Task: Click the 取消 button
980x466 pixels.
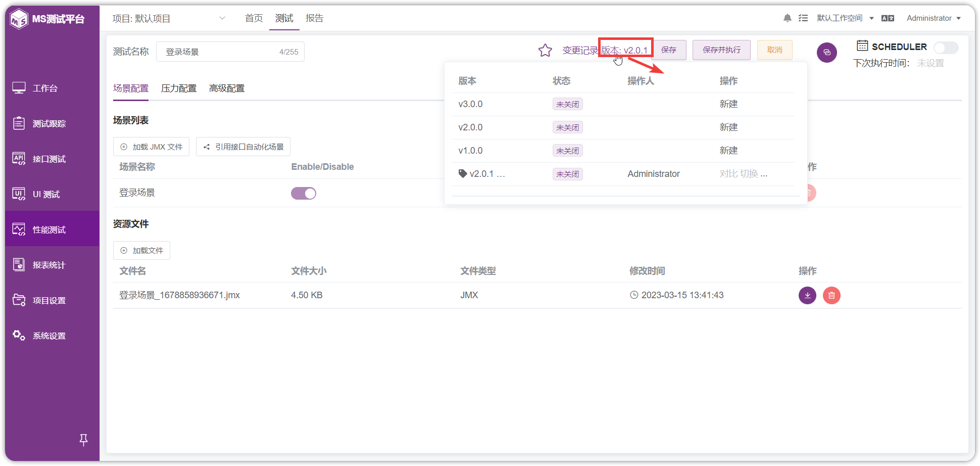Action: coord(775,50)
